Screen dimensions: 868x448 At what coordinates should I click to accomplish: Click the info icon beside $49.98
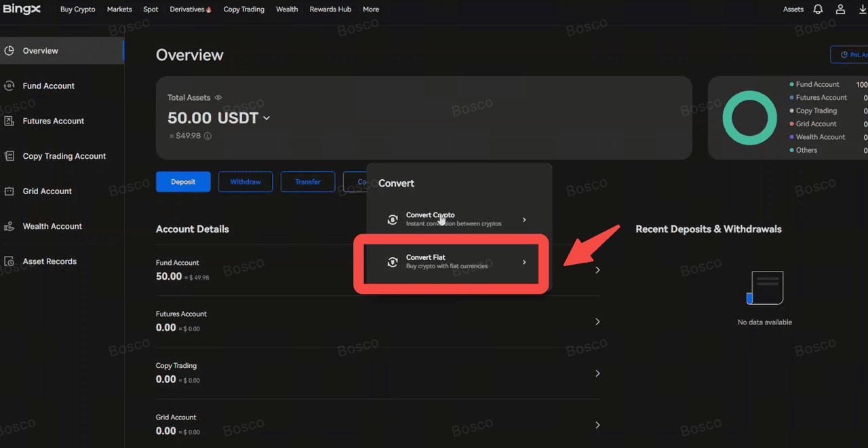point(208,136)
